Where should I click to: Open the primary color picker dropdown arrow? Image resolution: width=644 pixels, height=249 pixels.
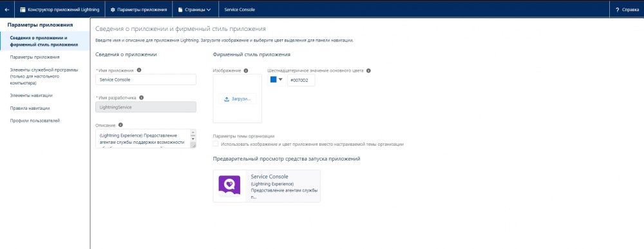tap(281, 80)
